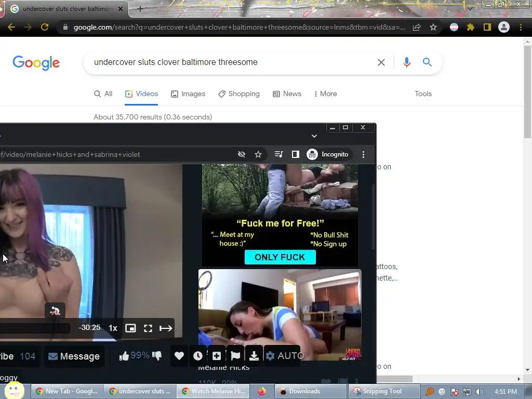Share the Google page via the share icon
The image size is (532, 399).
(x=417, y=27)
